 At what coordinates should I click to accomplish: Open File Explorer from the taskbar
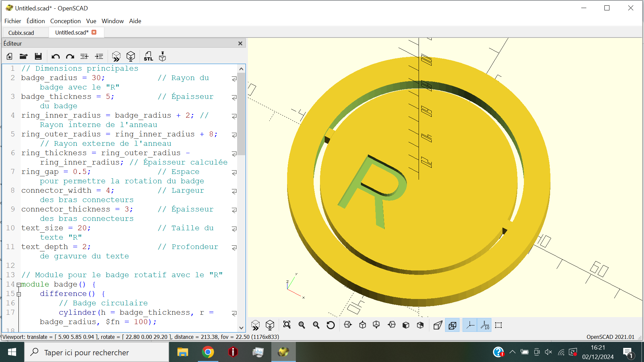(x=183, y=352)
